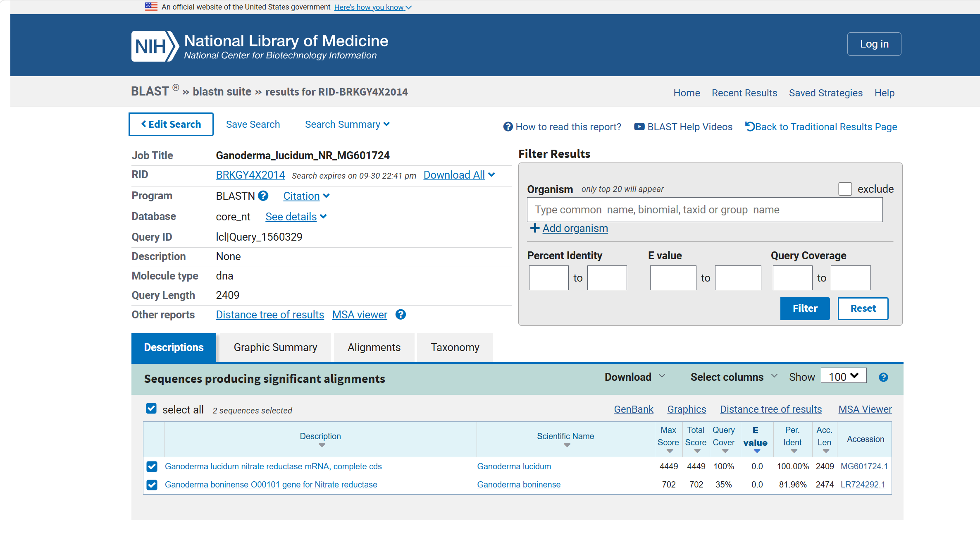Open the Download menu in results header

tap(635, 377)
